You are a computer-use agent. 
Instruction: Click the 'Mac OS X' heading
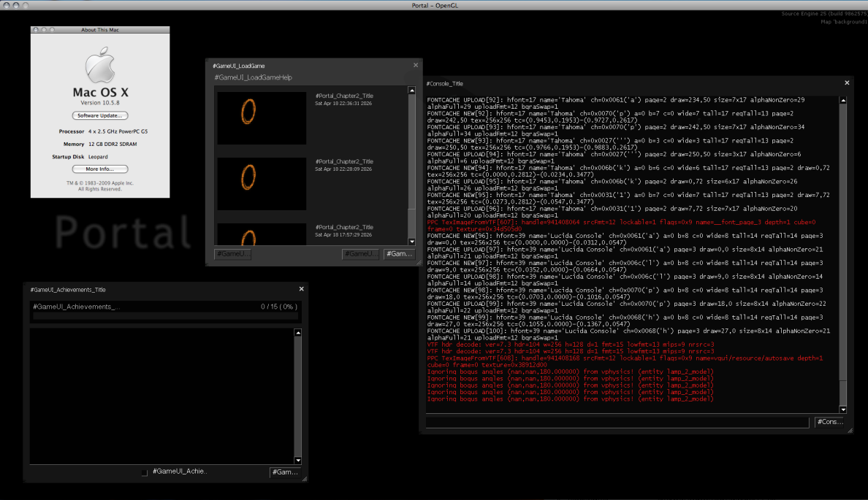[100, 93]
